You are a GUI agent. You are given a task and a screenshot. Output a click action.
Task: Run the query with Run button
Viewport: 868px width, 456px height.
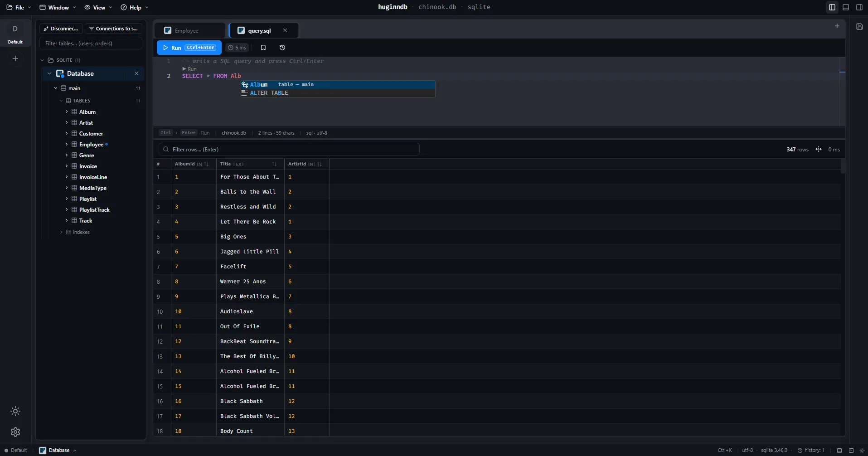[189, 48]
